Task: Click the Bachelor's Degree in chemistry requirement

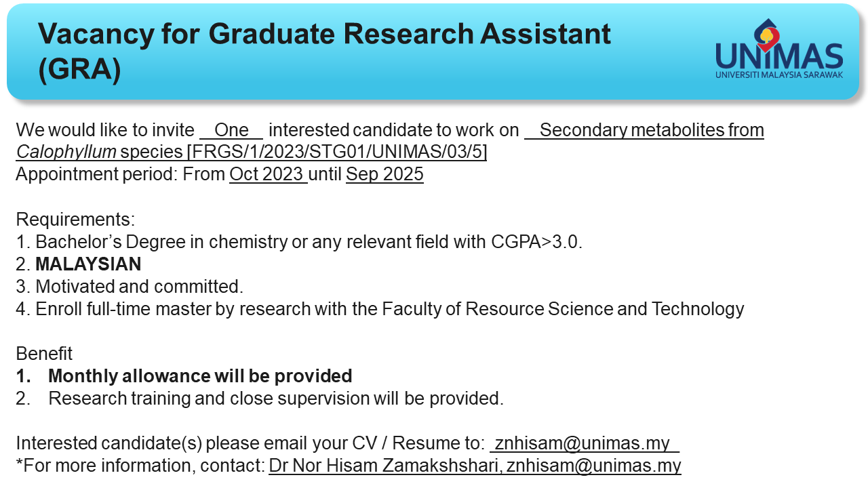Action: coord(299,242)
